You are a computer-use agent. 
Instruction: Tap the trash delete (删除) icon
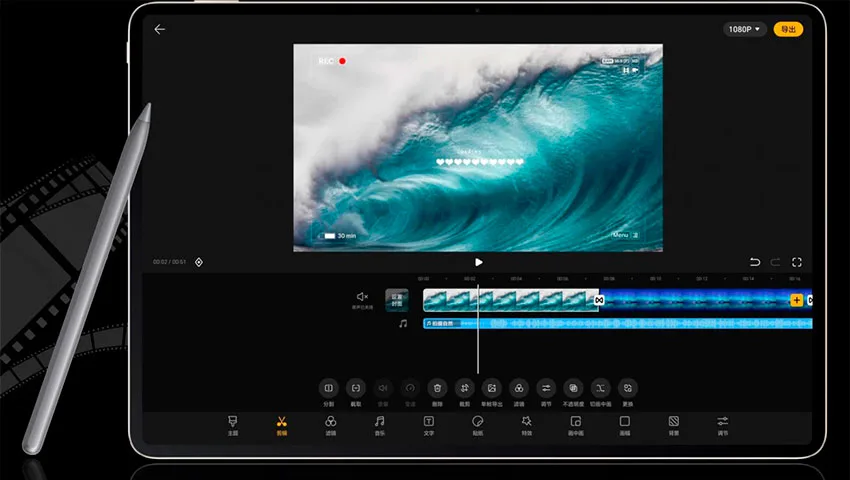[x=437, y=388]
